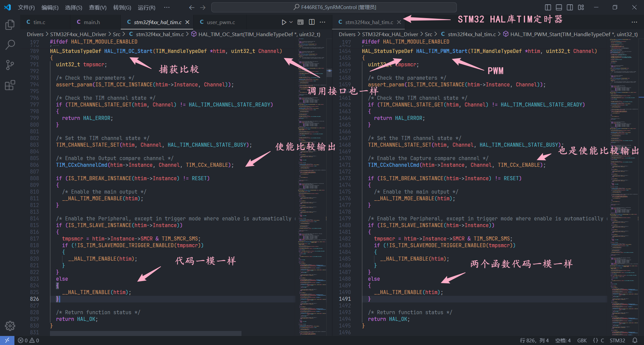Open the 转到(G) menu
The width and height of the screenshot is (644, 345).
coord(122,7)
